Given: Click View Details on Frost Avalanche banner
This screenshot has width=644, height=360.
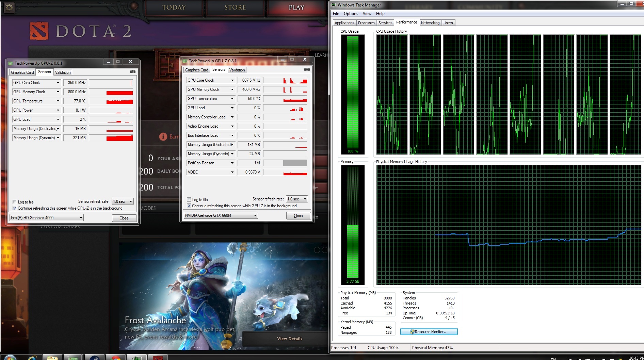Looking at the screenshot, I should click(290, 339).
